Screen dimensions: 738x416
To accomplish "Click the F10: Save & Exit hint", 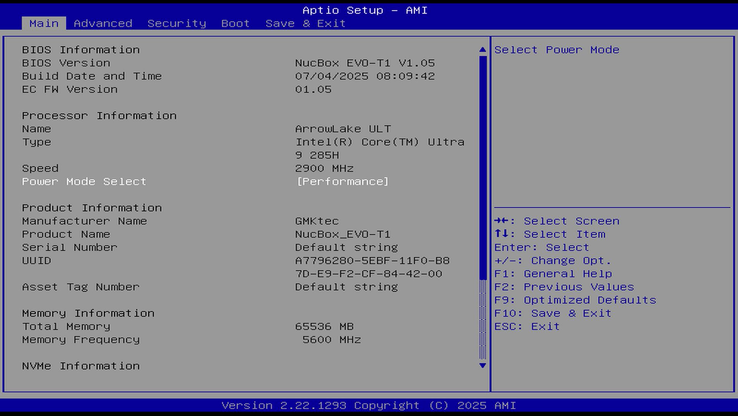I will [x=553, y=313].
